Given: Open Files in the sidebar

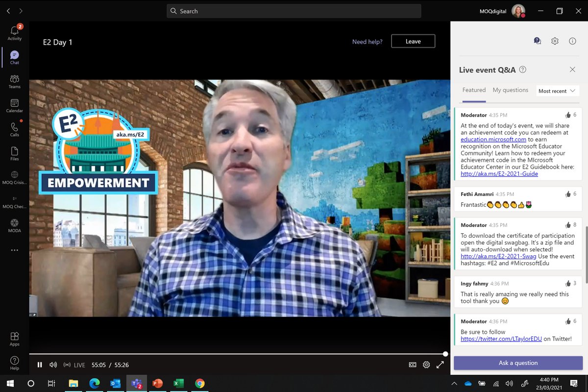Looking at the screenshot, I should [x=15, y=153].
